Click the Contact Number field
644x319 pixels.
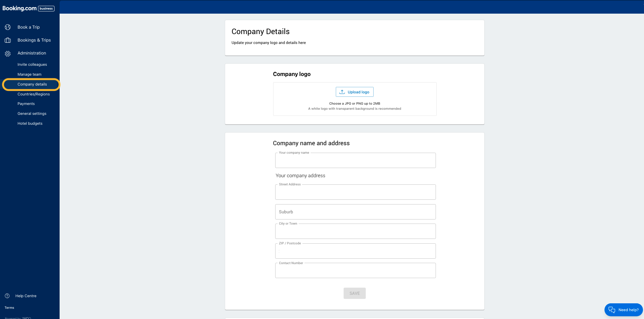pos(355,271)
